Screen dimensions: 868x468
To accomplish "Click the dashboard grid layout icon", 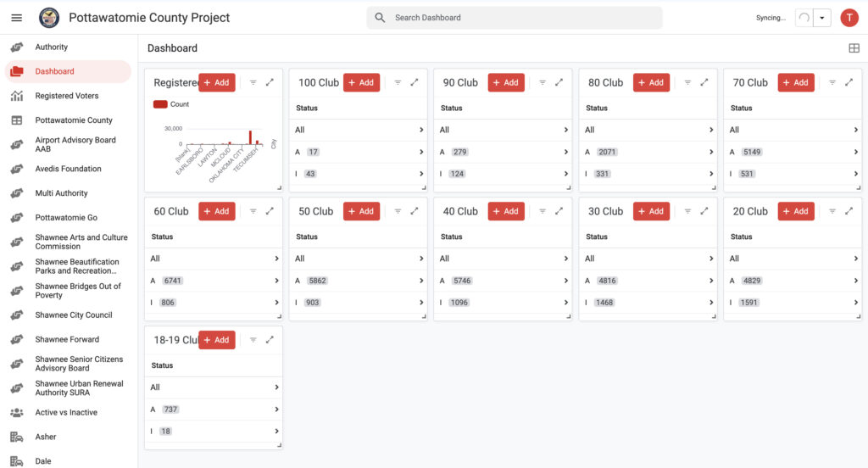I will [854, 48].
